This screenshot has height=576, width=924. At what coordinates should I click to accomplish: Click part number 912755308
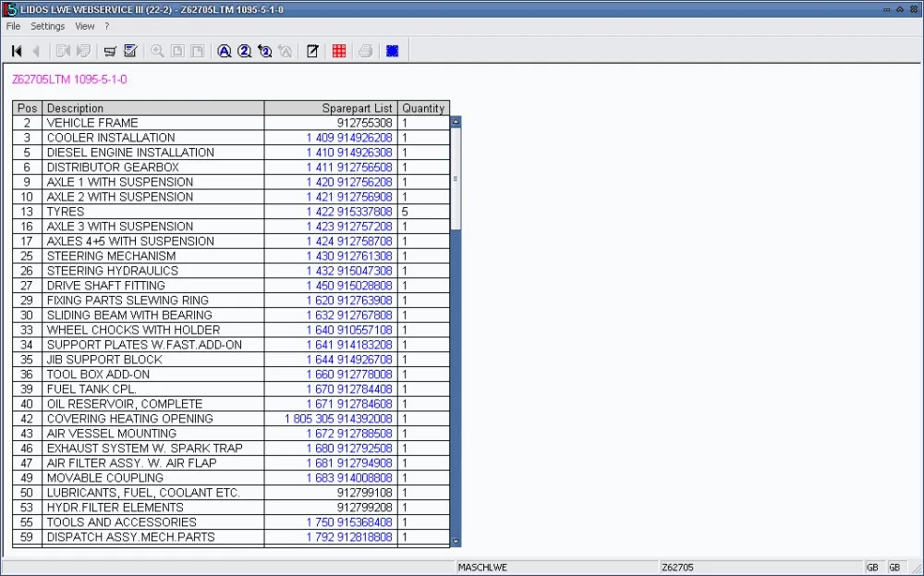click(x=364, y=123)
